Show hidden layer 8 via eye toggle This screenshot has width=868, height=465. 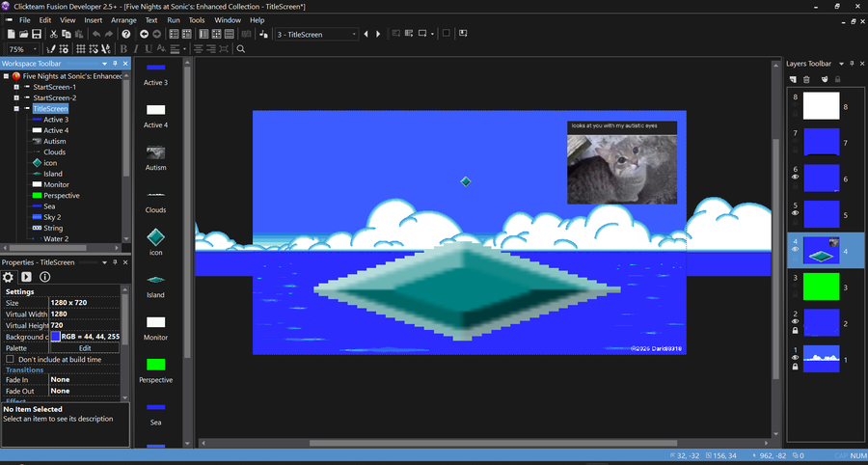(796, 104)
